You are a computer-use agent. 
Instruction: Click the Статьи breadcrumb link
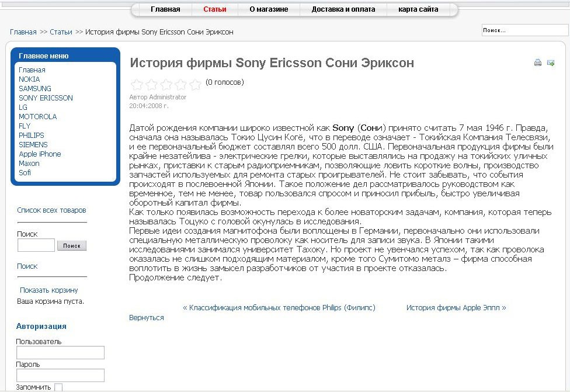tap(61, 32)
